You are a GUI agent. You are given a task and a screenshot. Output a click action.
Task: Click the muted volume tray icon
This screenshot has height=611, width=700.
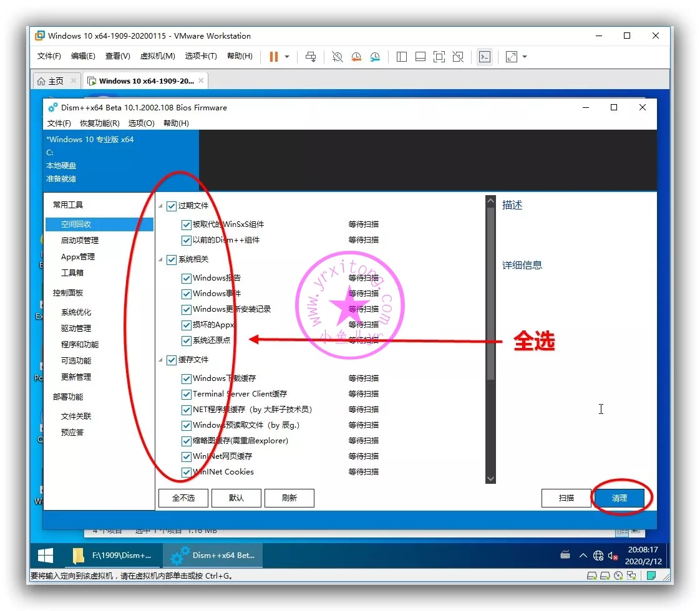(x=613, y=556)
